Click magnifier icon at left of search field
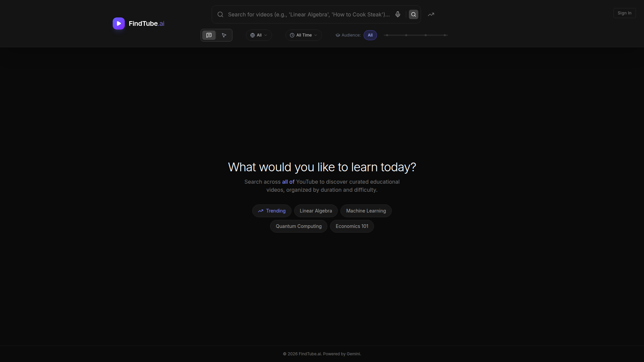The width and height of the screenshot is (644, 362). [220, 14]
